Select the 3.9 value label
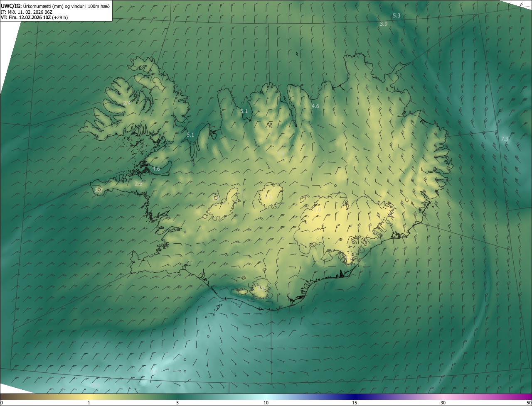The image size is (532, 406). [384, 24]
